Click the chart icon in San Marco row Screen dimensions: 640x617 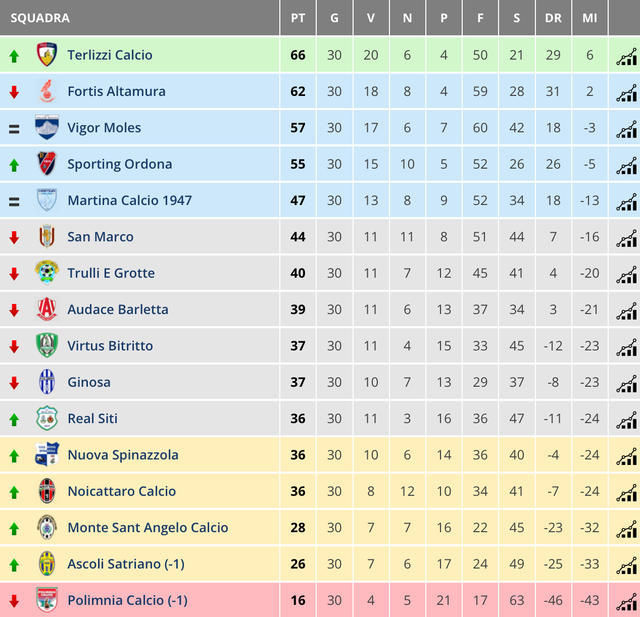[x=627, y=238]
